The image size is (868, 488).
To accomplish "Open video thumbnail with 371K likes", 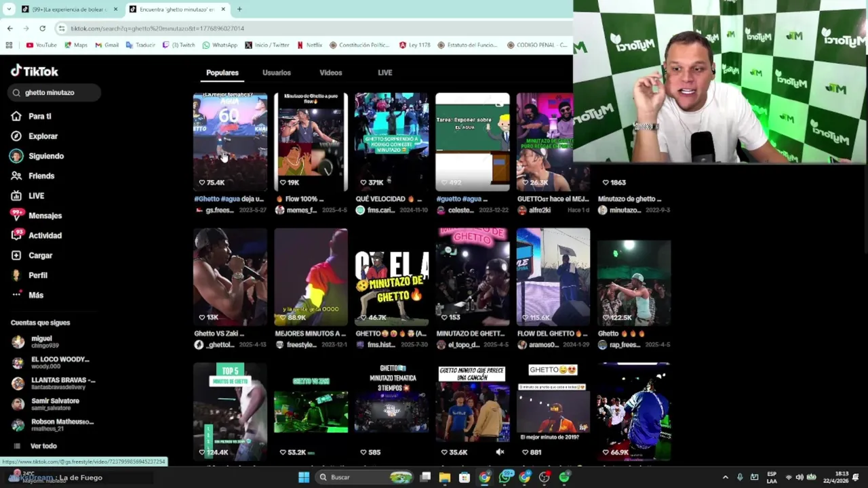I will (x=392, y=142).
